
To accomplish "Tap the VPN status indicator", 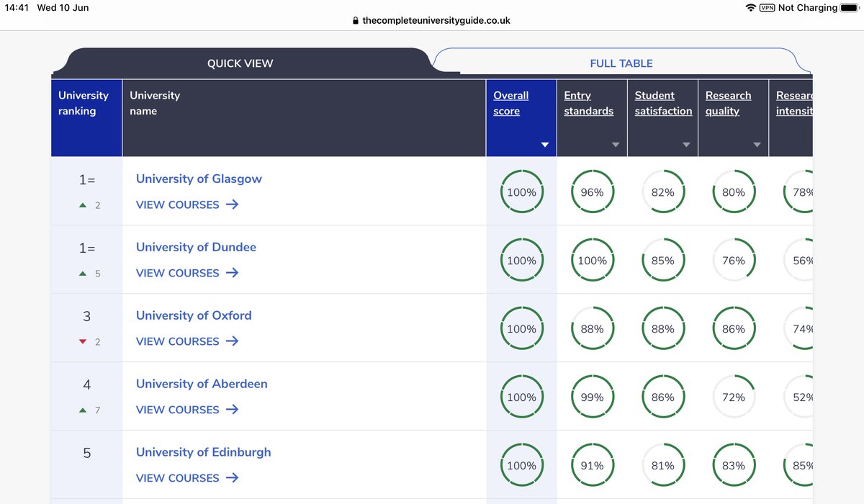I will pos(768,8).
